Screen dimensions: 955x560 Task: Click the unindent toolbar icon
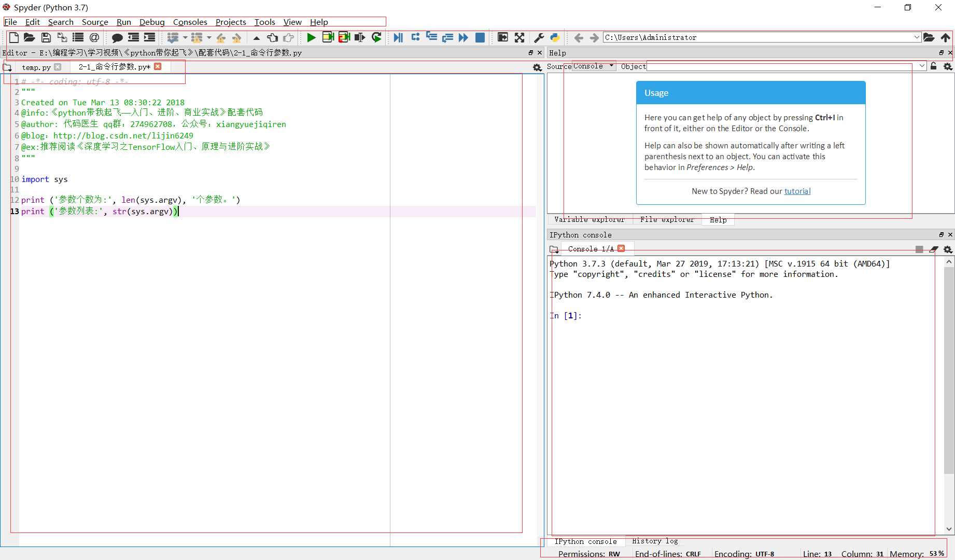pos(133,37)
